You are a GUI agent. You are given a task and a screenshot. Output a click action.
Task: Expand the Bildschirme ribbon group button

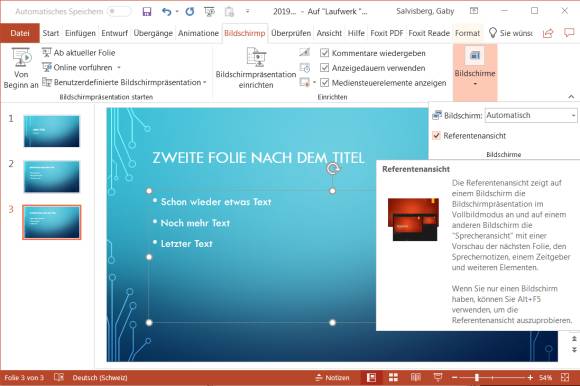[x=475, y=72]
